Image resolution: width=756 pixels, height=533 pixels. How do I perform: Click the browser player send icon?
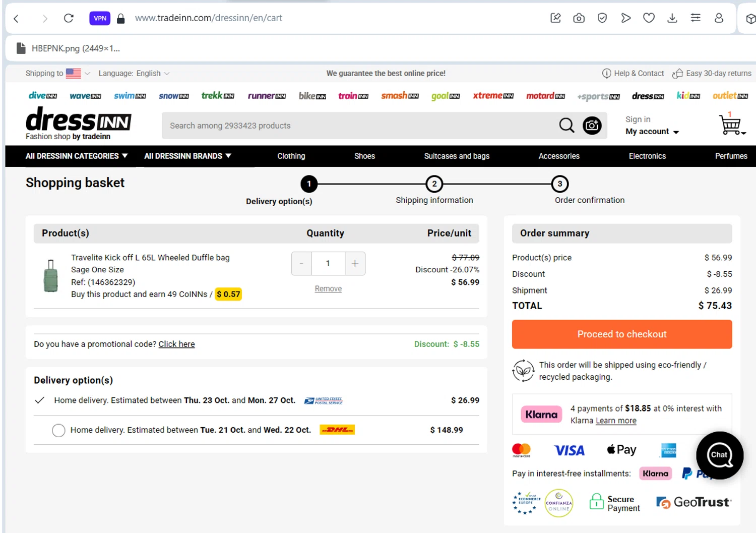coord(625,18)
